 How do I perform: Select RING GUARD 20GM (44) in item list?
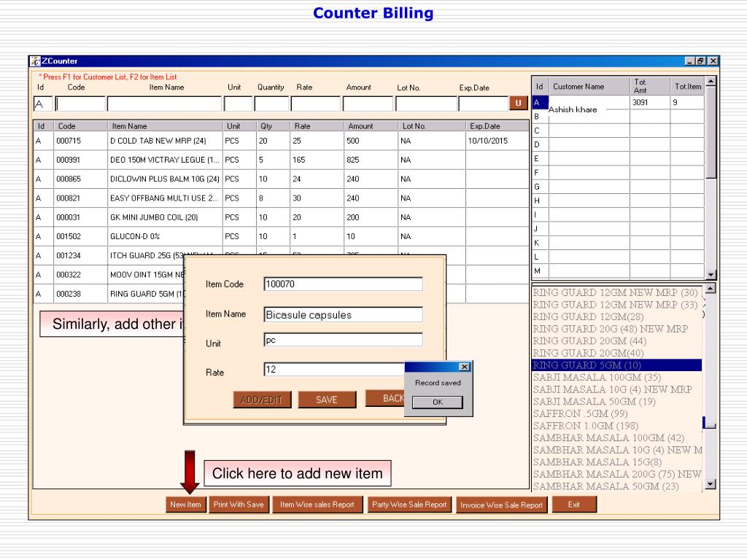coord(616,341)
